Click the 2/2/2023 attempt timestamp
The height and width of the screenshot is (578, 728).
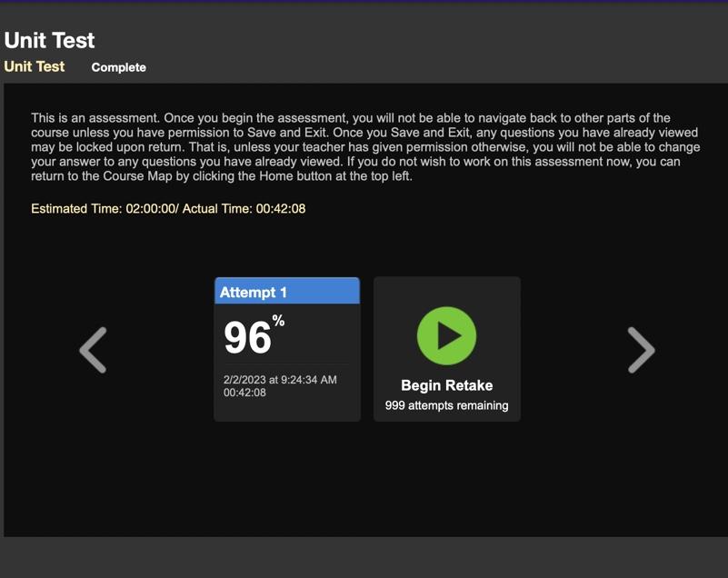[280, 379]
